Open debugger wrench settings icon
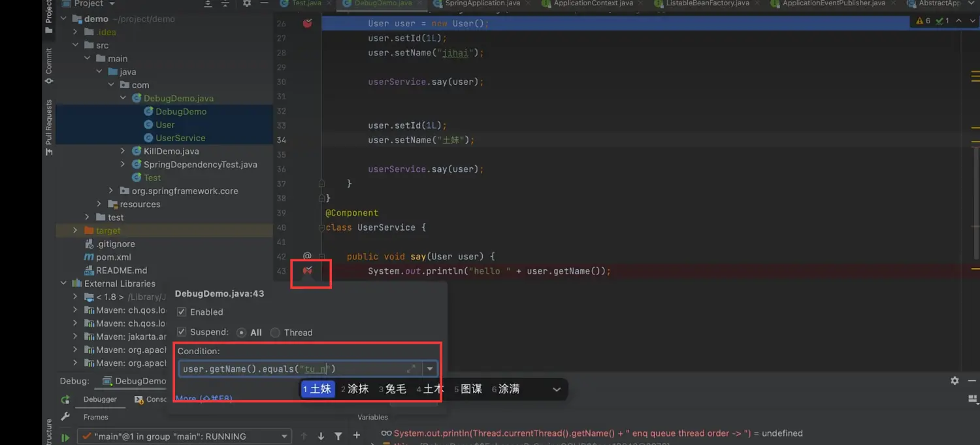The image size is (980, 445). (65, 417)
